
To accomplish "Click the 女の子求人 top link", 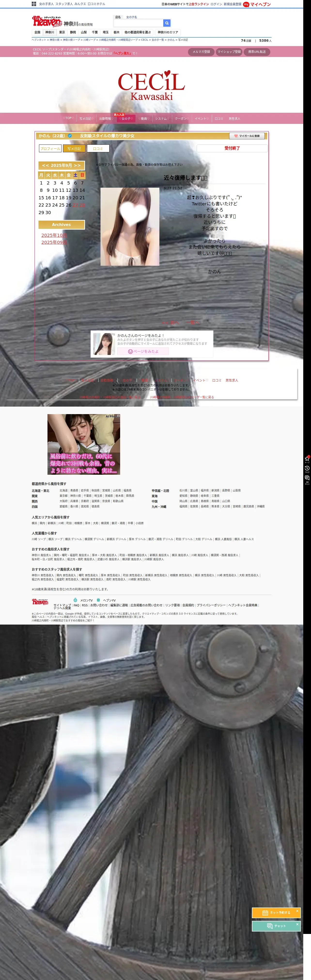I will coord(47,4).
